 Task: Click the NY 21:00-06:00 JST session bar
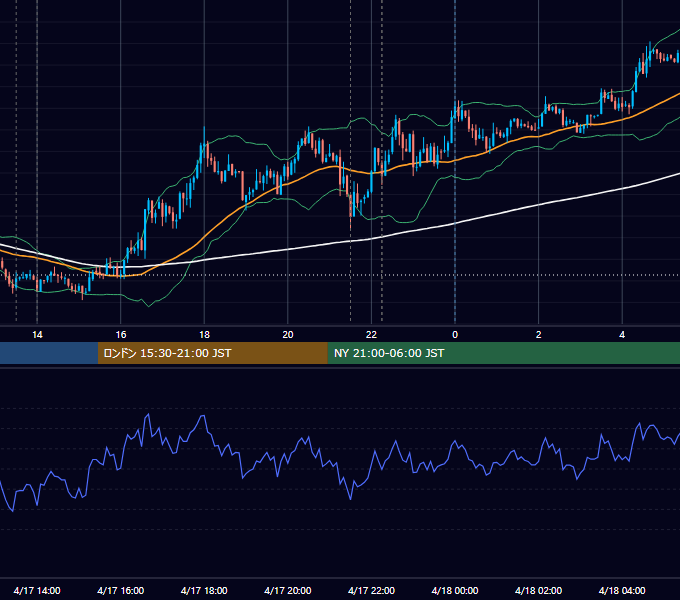pyautogui.click(x=503, y=353)
